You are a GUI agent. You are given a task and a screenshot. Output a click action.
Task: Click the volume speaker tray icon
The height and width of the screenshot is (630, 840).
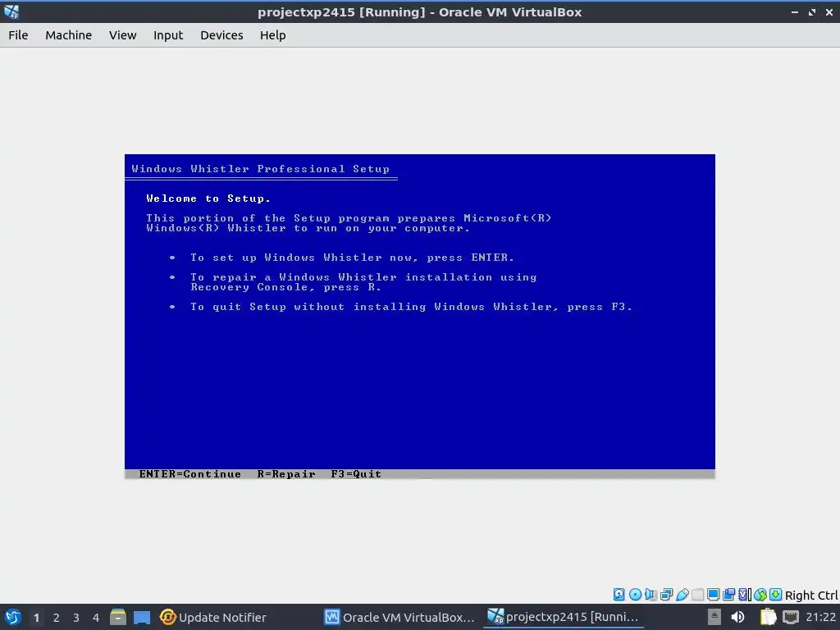[737, 617]
